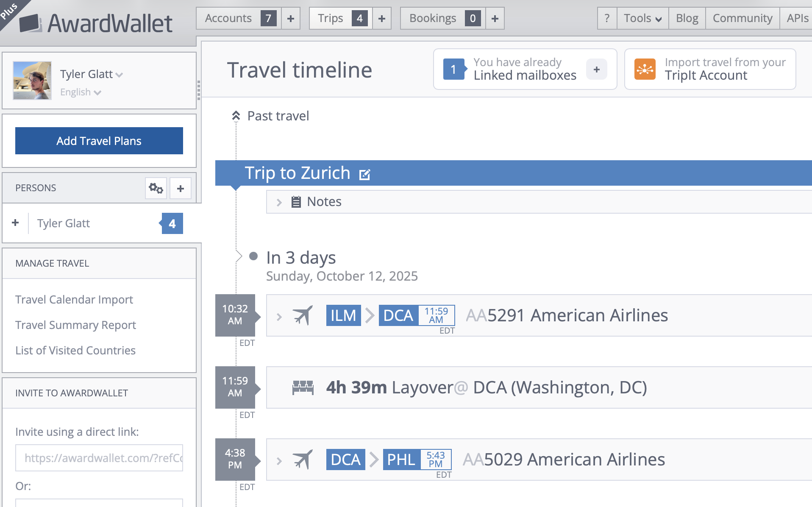Click the add person plus icon
812x507 pixels.
(181, 188)
